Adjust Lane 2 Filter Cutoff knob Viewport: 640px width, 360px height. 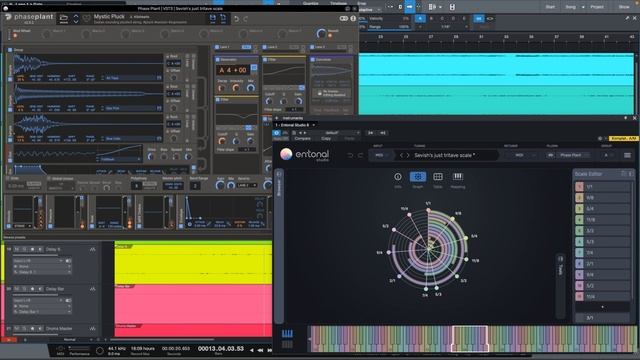[x=269, y=101]
